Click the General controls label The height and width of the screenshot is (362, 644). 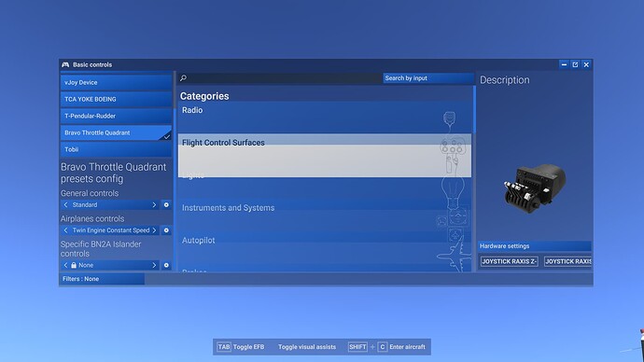(90, 193)
